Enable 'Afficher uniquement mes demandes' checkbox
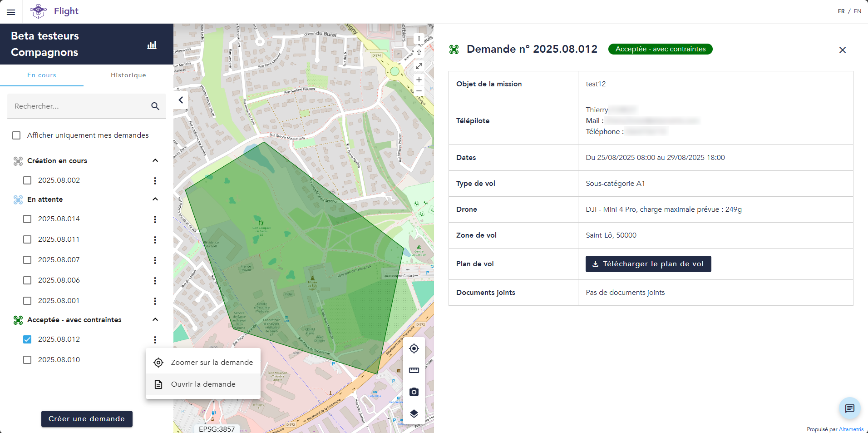The width and height of the screenshot is (868, 433). click(17, 135)
